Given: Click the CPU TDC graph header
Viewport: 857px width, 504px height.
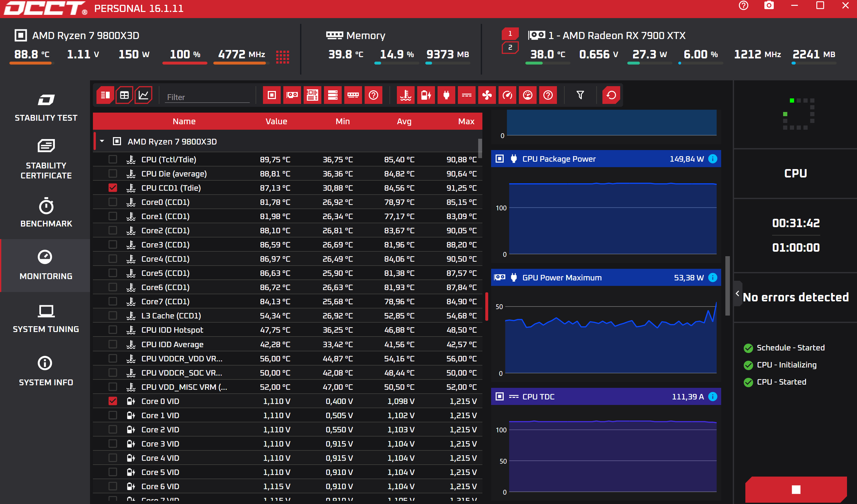Looking at the screenshot, I should pyautogui.click(x=606, y=397).
